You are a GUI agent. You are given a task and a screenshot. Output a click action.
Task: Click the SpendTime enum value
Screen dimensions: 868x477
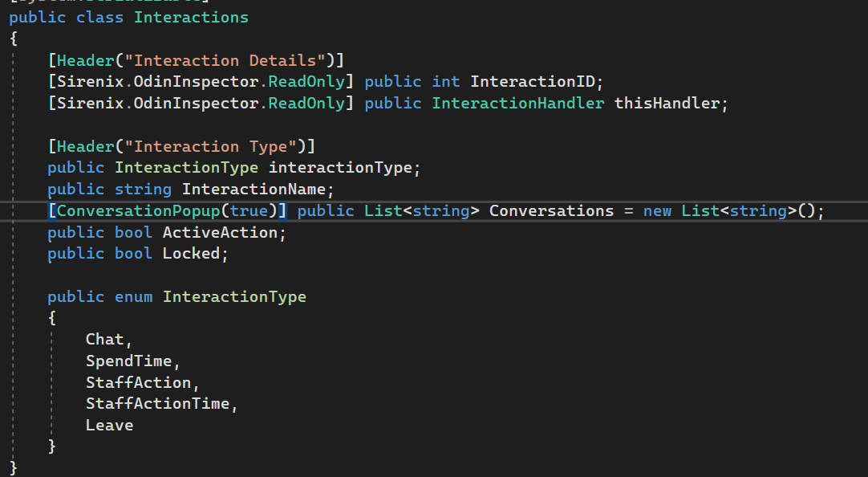[x=128, y=361]
